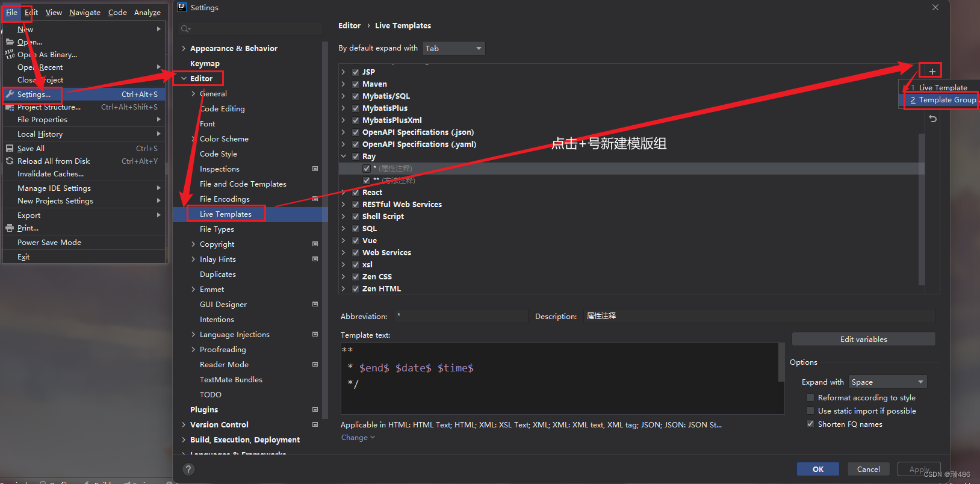Click the Project Structure icon
980x484 pixels.
point(10,107)
